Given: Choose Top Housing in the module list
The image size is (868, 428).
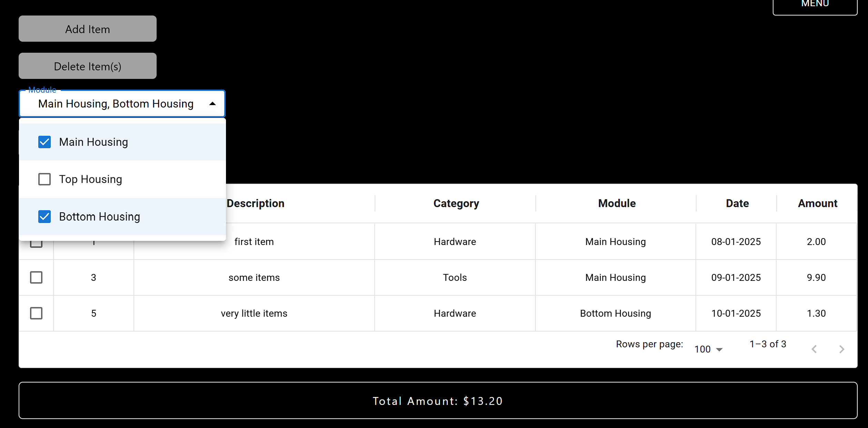Looking at the screenshot, I should click(x=122, y=179).
